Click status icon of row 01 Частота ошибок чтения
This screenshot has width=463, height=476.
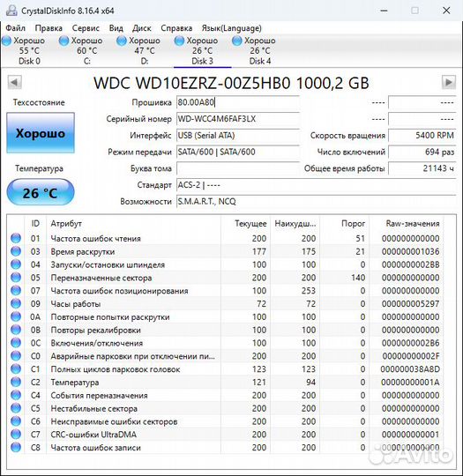[16, 238]
